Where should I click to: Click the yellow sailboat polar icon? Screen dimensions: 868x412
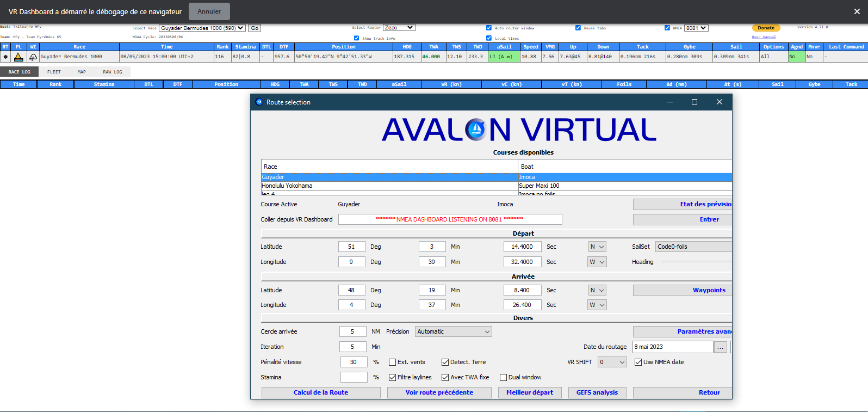tap(18, 57)
